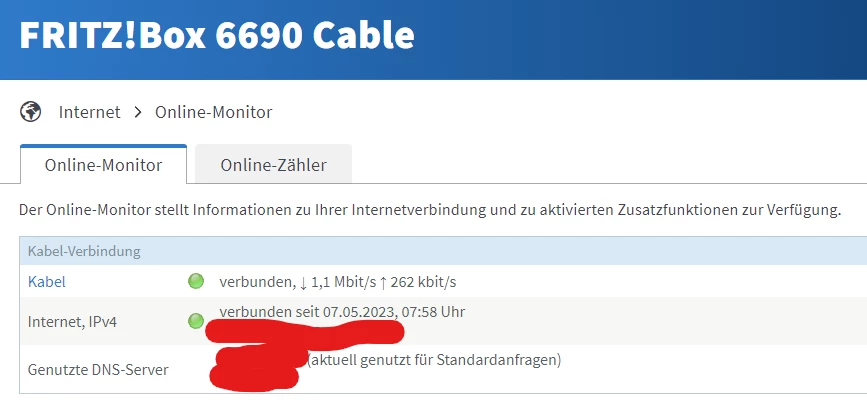Click the Genutzte DNS-Server row label
This screenshot has height=408, width=867.
point(98,370)
